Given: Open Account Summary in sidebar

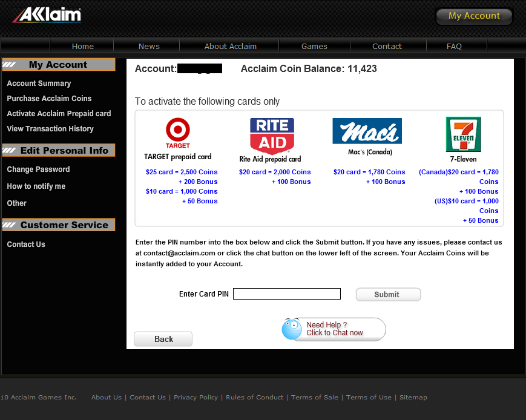Looking at the screenshot, I should 39,83.
